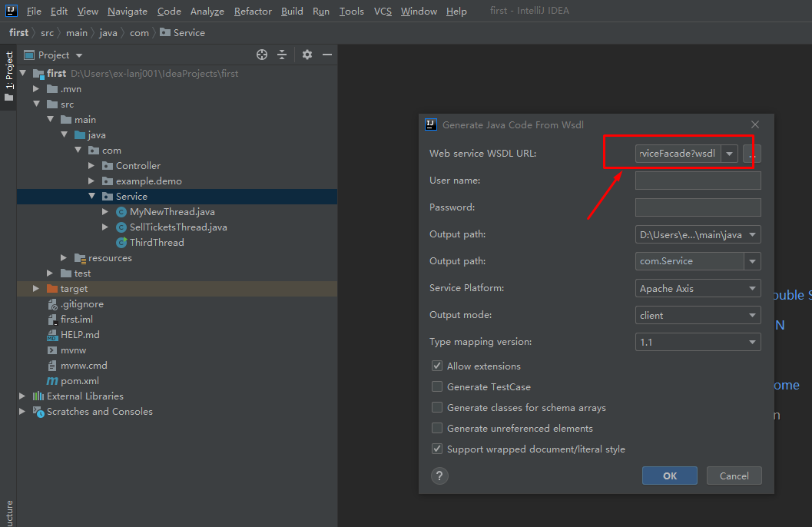Hide the Project tool window with the minus icon
The height and width of the screenshot is (527, 812).
327,55
